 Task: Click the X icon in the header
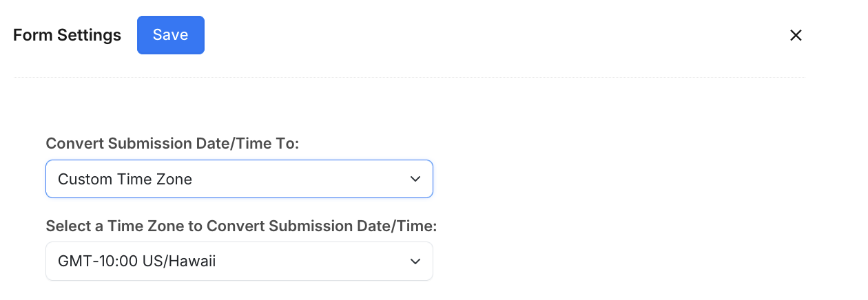[796, 35]
